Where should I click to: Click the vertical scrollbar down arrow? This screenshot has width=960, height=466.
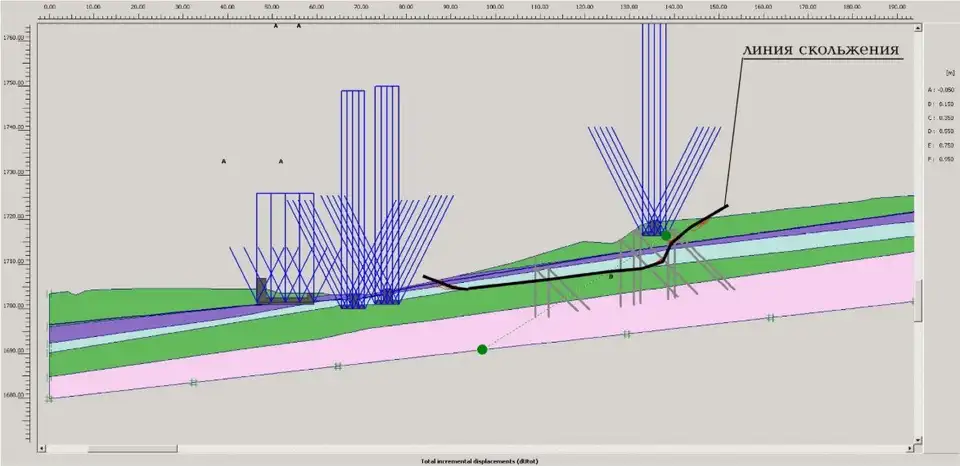point(918,440)
